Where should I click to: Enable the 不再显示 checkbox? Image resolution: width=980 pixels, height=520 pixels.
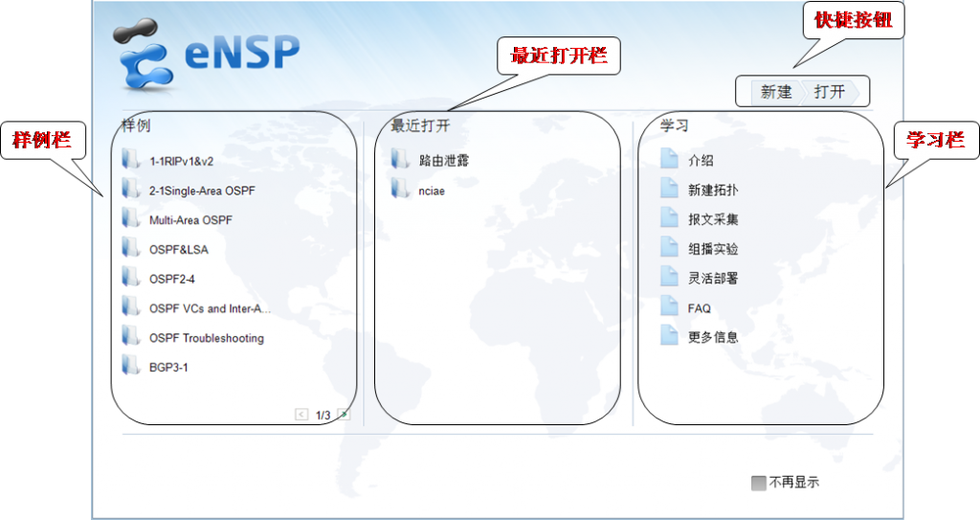758,484
